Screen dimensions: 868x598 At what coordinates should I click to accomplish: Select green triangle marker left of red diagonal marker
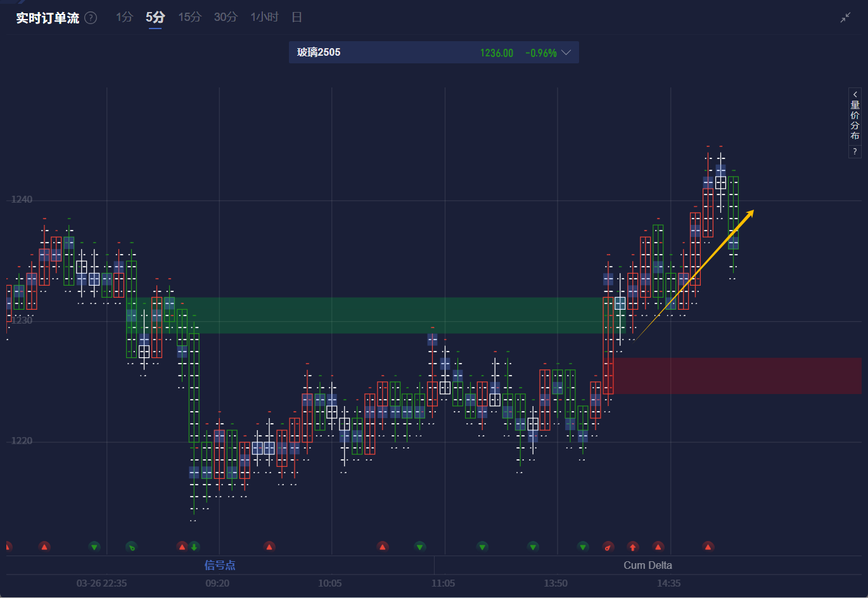(x=583, y=547)
